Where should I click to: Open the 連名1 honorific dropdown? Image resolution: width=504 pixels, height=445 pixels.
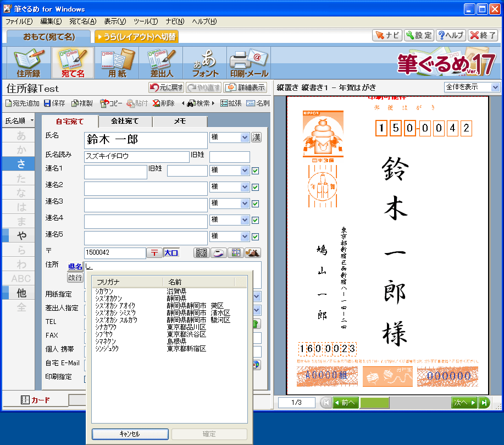point(245,170)
